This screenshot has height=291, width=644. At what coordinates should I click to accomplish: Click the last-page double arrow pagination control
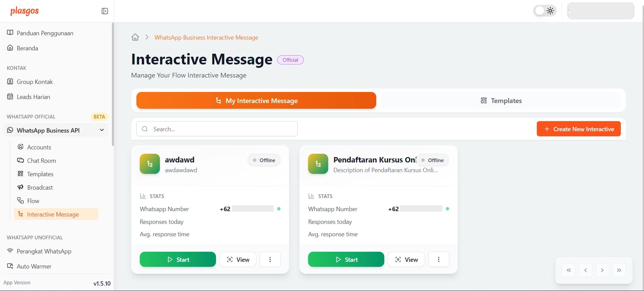(x=619, y=270)
